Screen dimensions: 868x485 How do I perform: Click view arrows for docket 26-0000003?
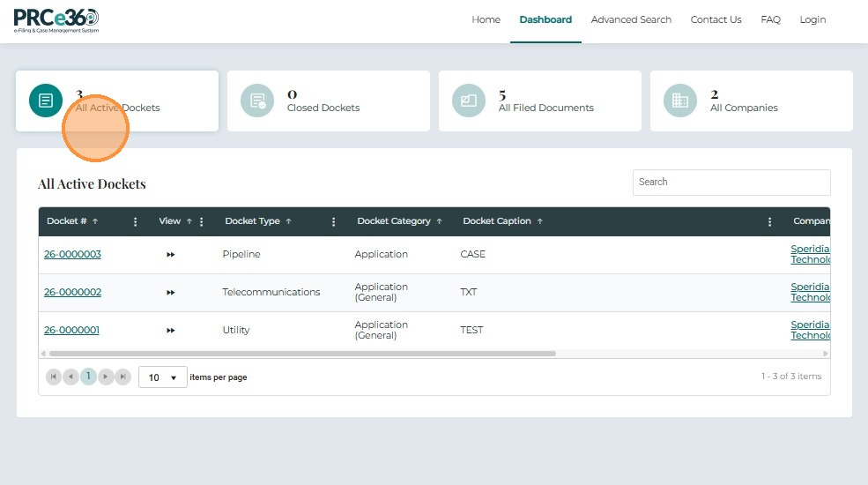click(x=171, y=255)
